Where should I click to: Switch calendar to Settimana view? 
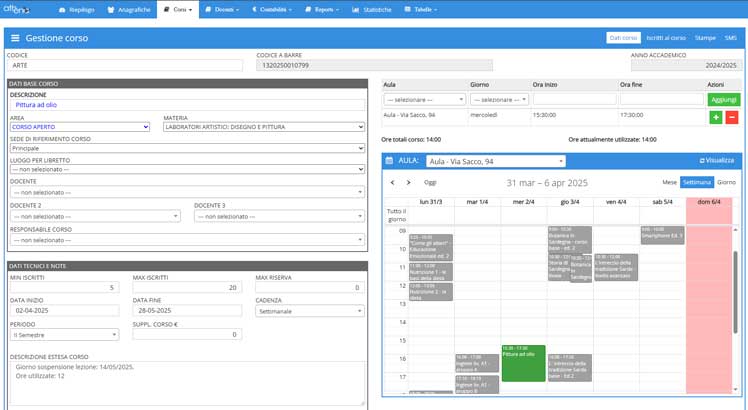point(696,183)
